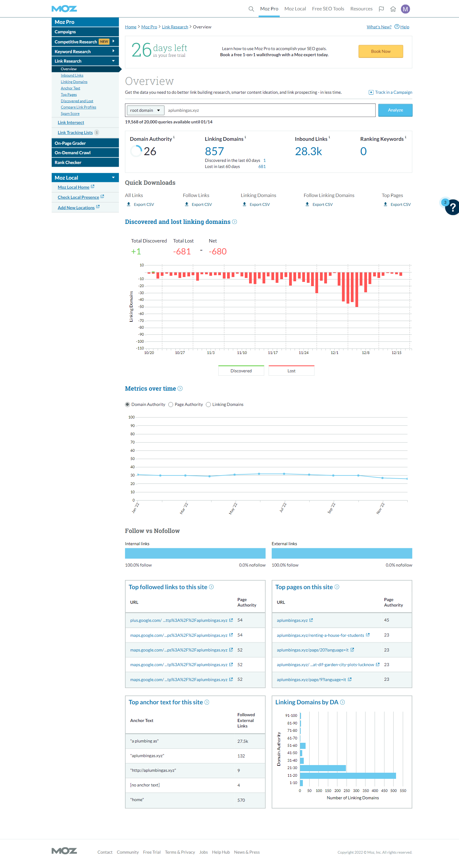This screenshot has width=459, height=868.
Task: Click the 28.3k Inbound Links value
Action: click(x=308, y=151)
